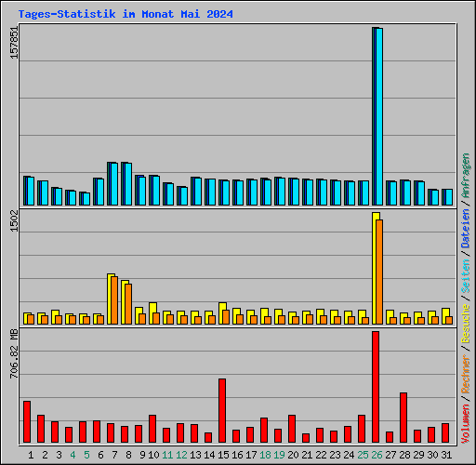Click day label 10 on the x-axis
Viewport: 476px width, 465px height.
pos(153,455)
